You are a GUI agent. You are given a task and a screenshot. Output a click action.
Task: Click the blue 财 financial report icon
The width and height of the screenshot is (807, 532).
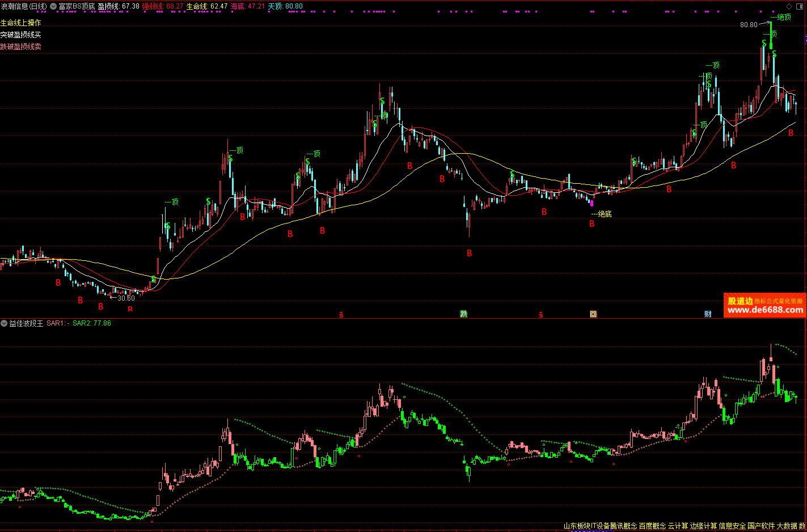click(x=708, y=314)
